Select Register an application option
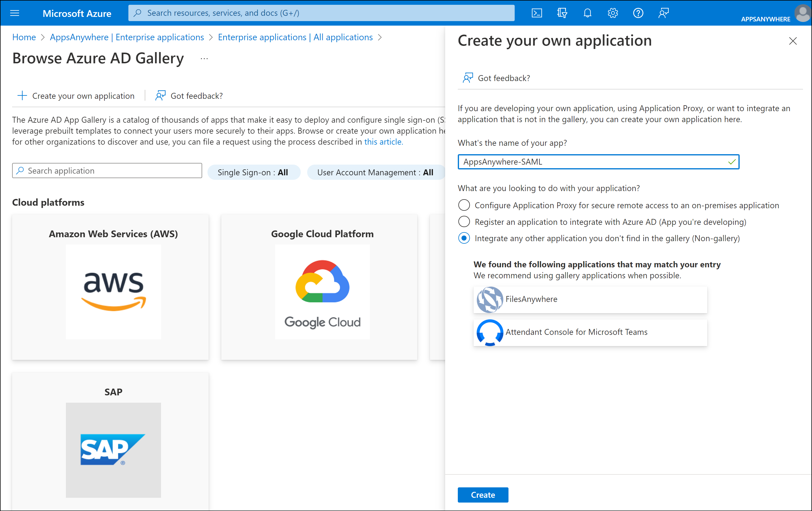The image size is (812, 511). click(464, 221)
